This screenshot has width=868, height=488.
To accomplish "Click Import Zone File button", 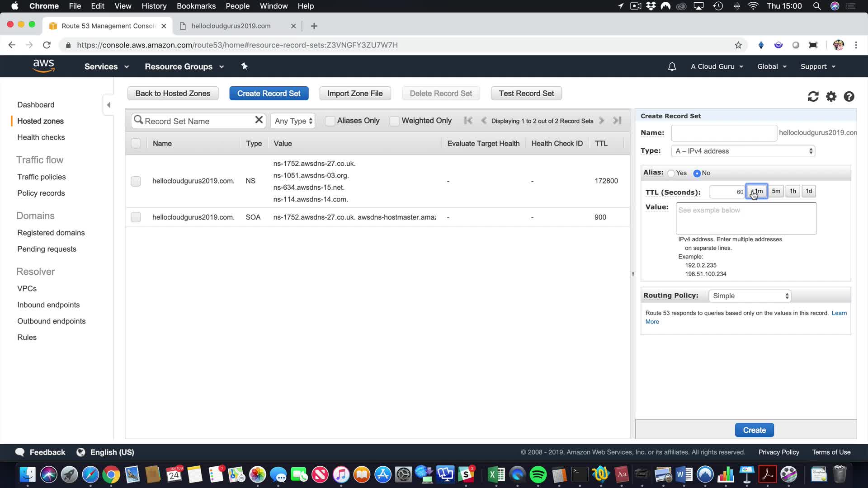I will tap(355, 94).
